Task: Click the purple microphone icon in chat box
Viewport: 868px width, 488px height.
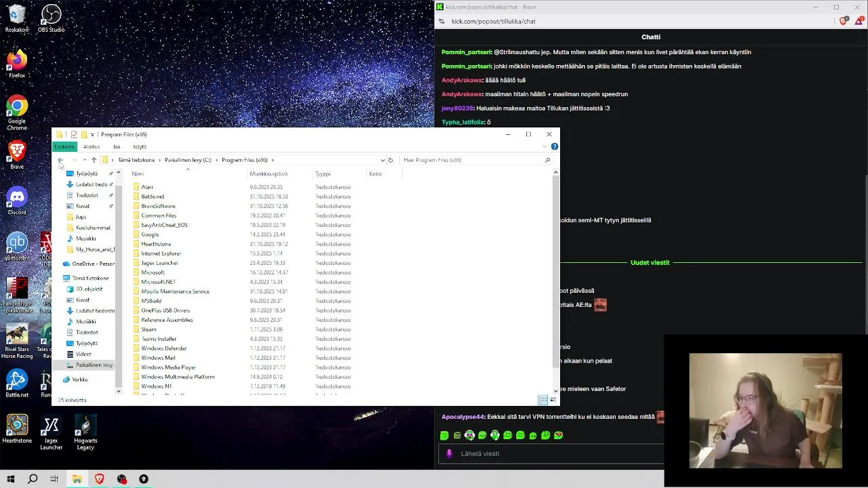Action: [449, 453]
